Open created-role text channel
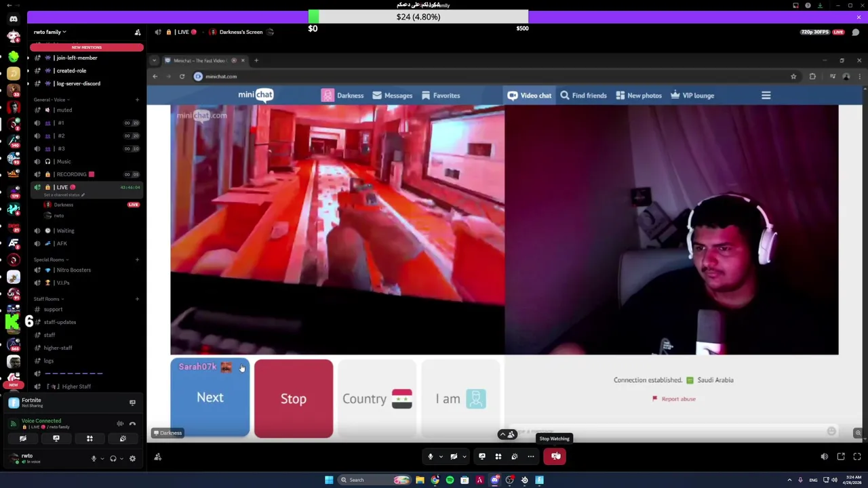The height and width of the screenshot is (488, 868). tap(86, 70)
